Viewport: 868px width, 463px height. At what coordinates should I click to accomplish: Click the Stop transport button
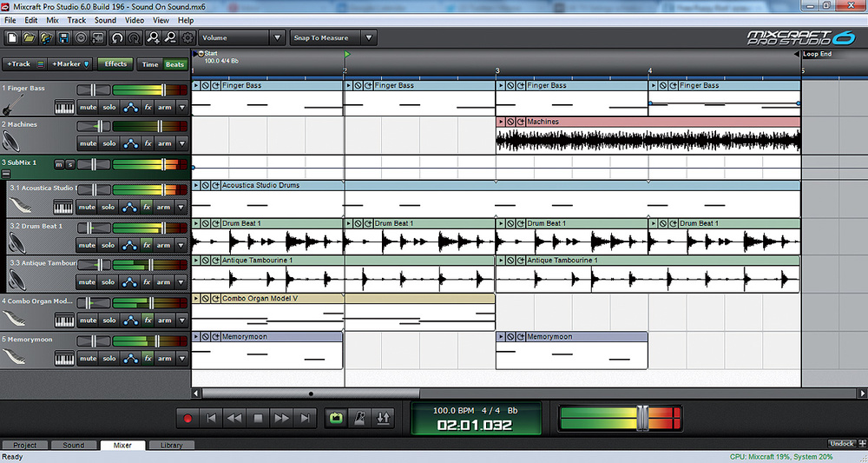(x=258, y=418)
